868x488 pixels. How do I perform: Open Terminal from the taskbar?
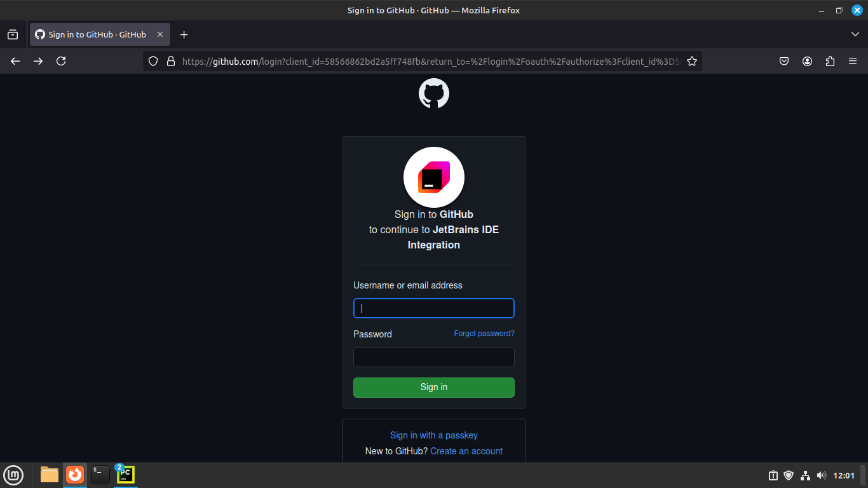click(100, 475)
